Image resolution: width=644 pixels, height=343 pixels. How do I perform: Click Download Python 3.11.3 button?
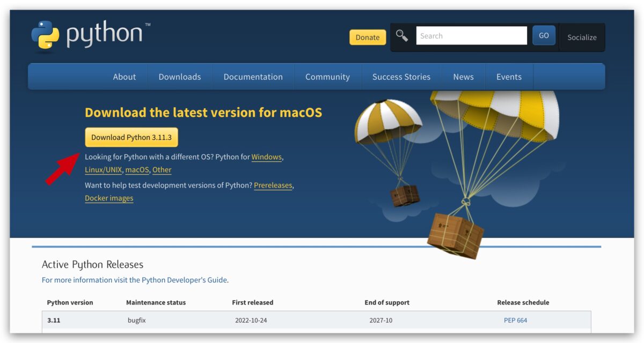click(x=131, y=137)
